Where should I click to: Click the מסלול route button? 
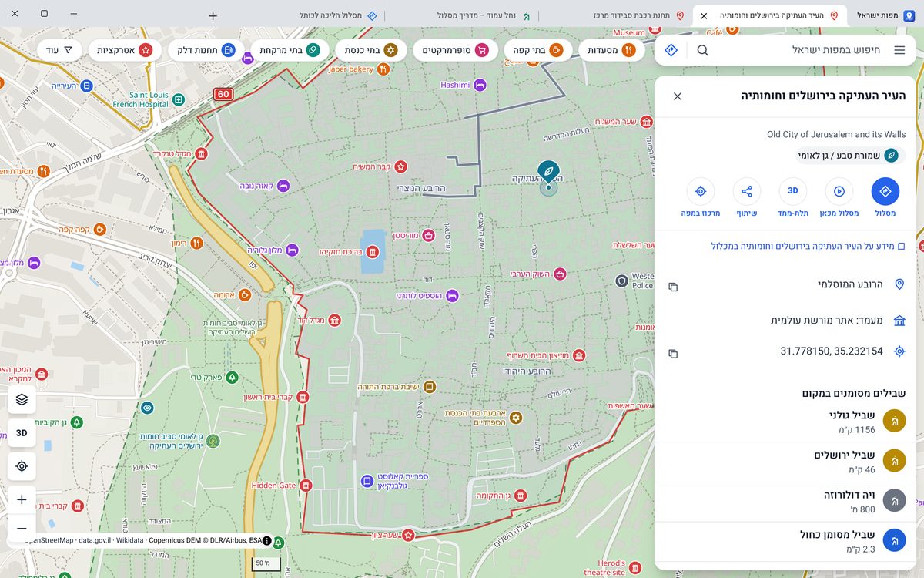tap(885, 198)
